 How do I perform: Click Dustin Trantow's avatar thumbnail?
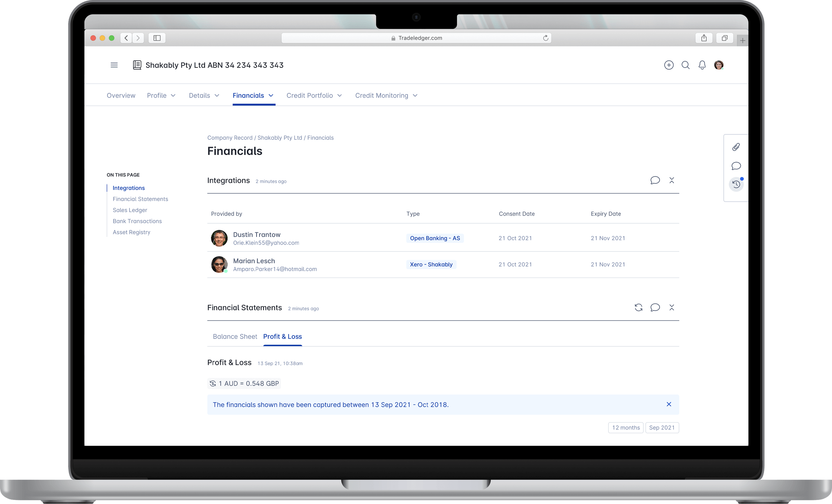pos(219,238)
